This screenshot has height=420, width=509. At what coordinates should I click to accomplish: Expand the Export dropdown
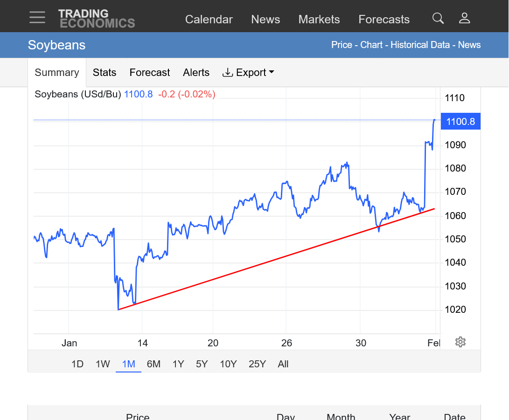point(248,73)
